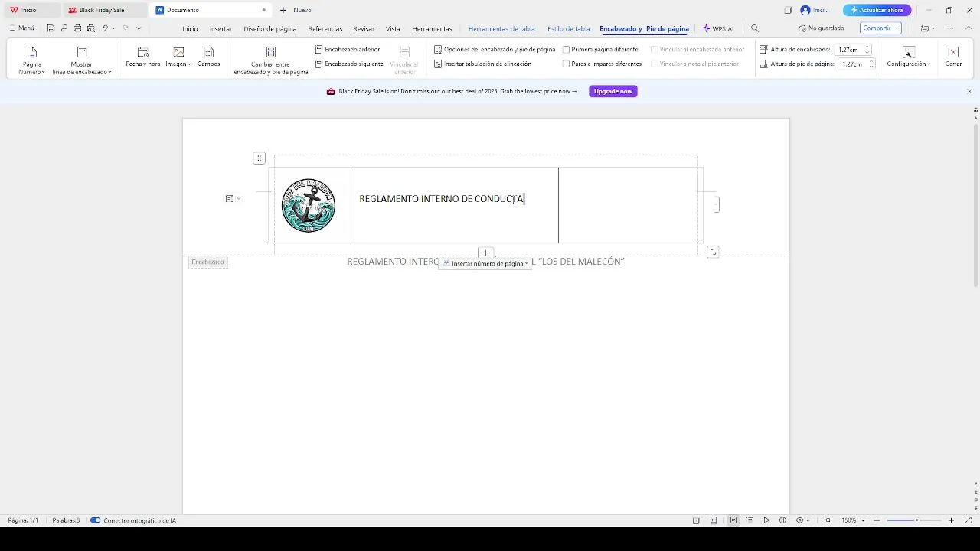Close the Black Friday banner

[x=969, y=91]
